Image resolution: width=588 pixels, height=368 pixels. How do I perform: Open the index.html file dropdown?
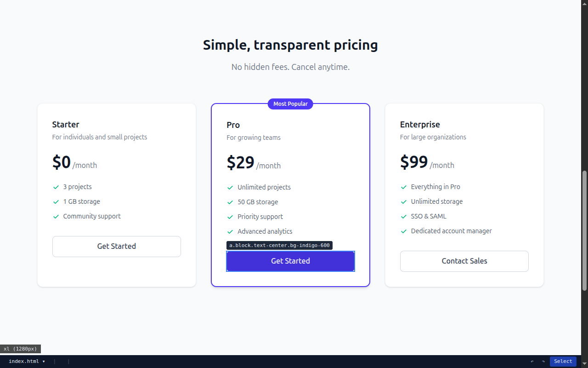click(x=27, y=362)
